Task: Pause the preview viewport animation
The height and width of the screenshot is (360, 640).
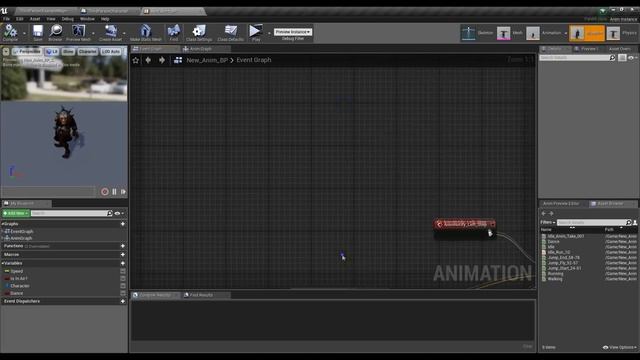Action: [x=114, y=191]
